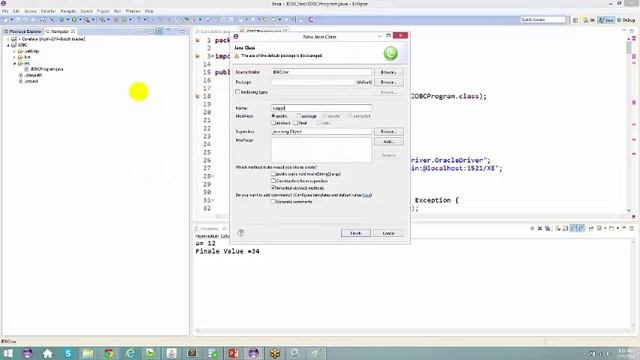Expand the bin folder
This screenshot has height=360, width=640.
click(x=14, y=58)
